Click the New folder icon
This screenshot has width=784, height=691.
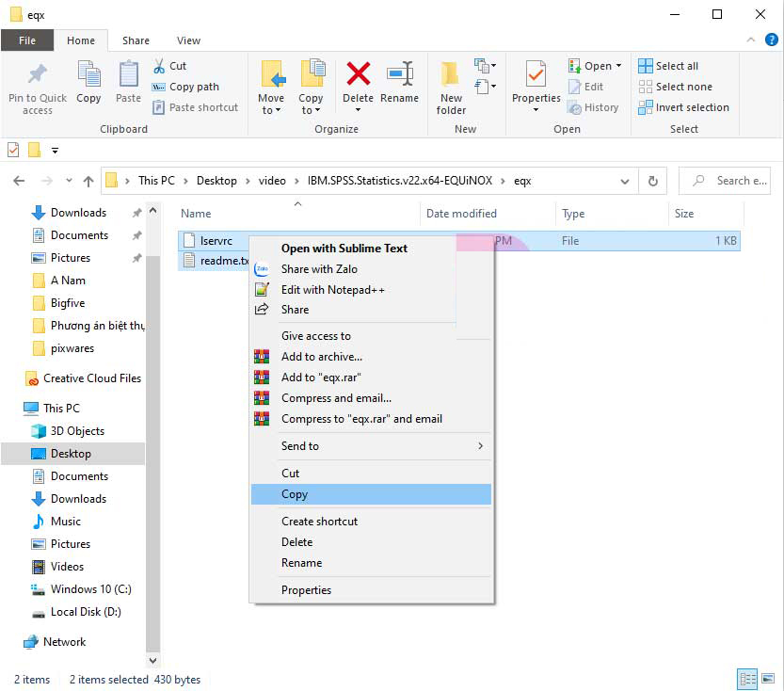pyautogui.click(x=450, y=74)
